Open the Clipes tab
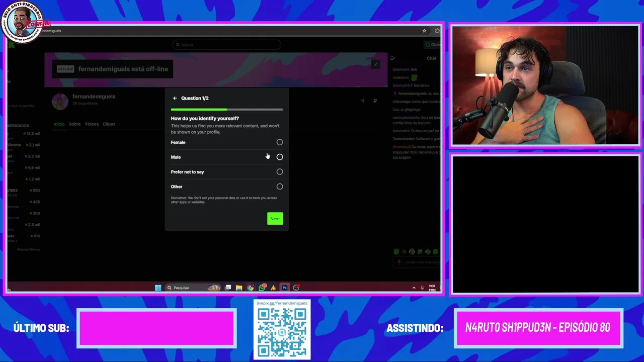Viewport: 644px width, 362px height. pos(109,124)
